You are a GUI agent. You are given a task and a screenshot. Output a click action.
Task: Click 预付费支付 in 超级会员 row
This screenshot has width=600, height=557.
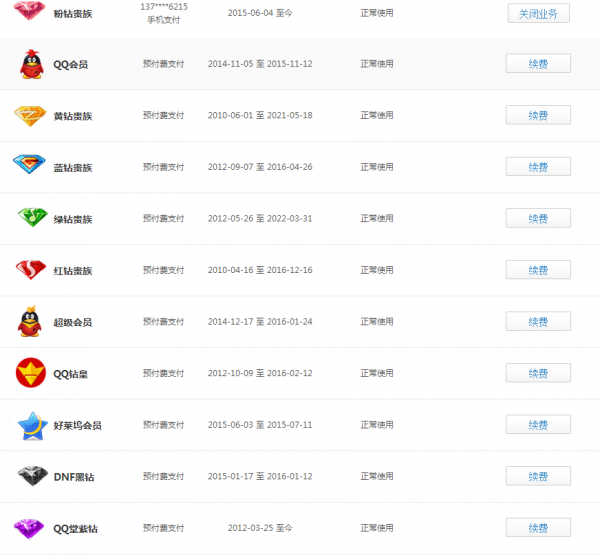tap(164, 322)
